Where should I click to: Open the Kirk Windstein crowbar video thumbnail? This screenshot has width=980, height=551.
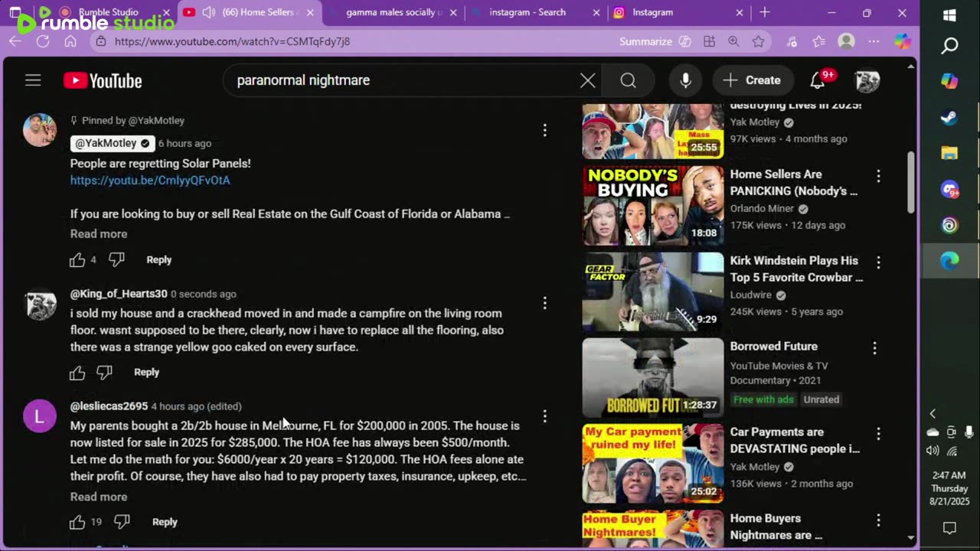[652, 292]
